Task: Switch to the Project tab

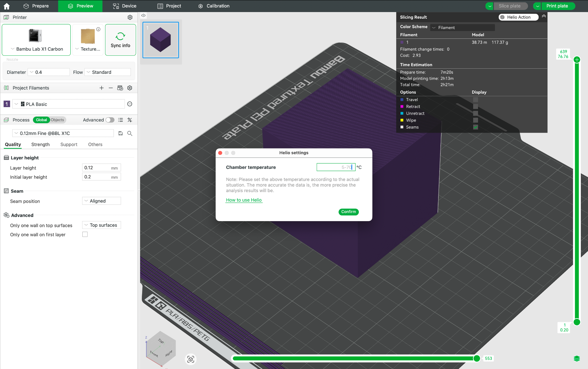Action: point(169,6)
